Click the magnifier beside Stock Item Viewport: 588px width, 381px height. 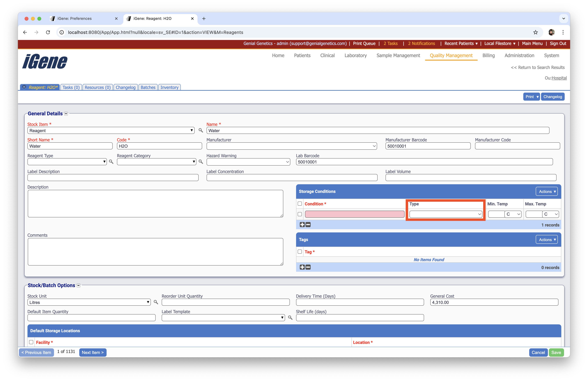(201, 130)
